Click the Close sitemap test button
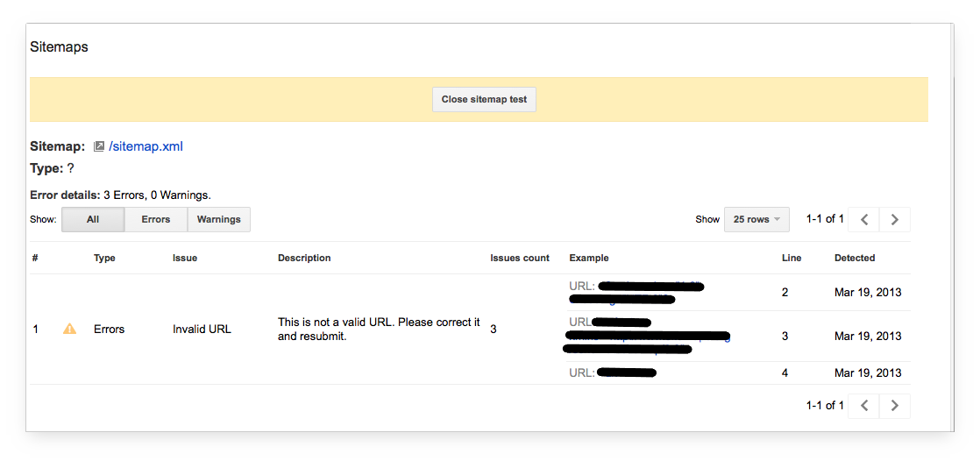This screenshot has height=461, width=980. pyautogui.click(x=484, y=99)
